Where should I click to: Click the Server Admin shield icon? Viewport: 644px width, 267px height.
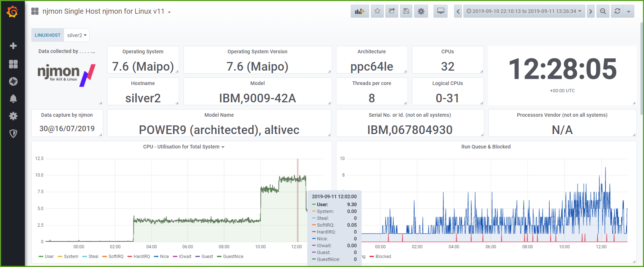coord(13,134)
